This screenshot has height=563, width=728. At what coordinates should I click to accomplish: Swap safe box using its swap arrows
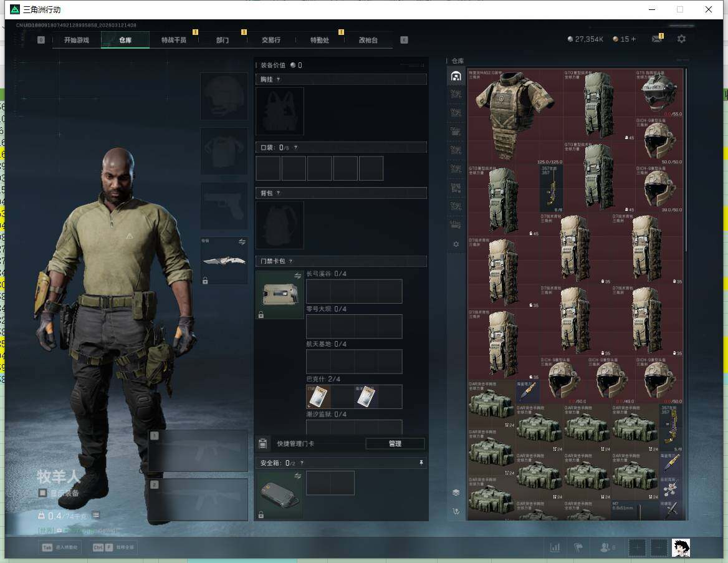pyautogui.click(x=297, y=476)
